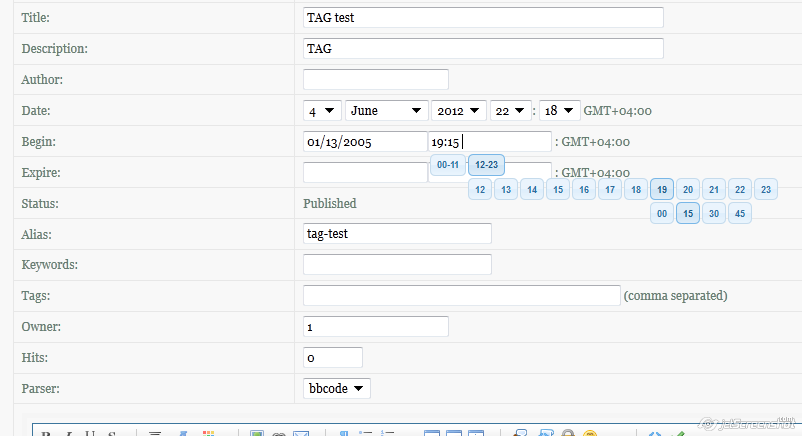Image resolution: width=802 pixels, height=436 pixels.
Task: Pick hour 20 in time picker
Action: pyautogui.click(x=688, y=189)
